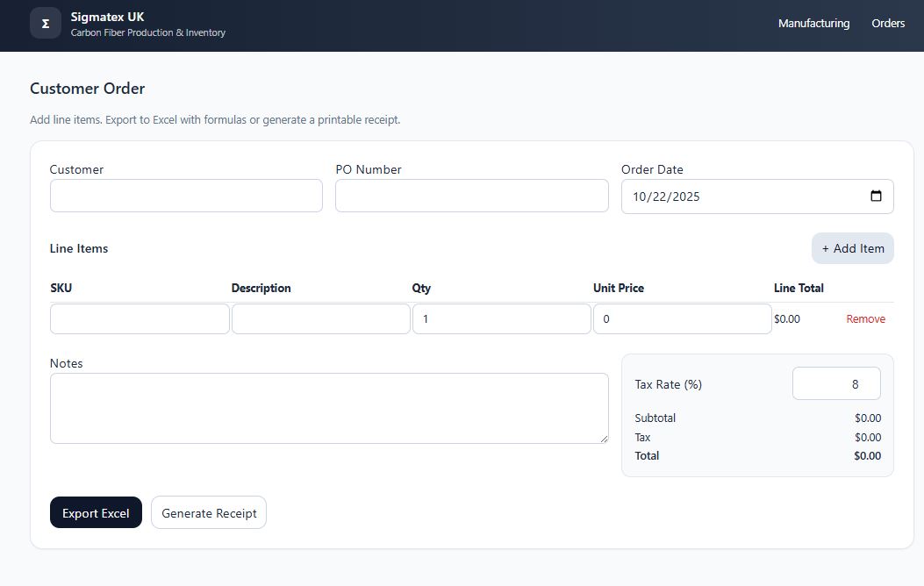The width and height of the screenshot is (924, 586).
Task: Click the Subtotal amount in the summary
Action: 866,418
